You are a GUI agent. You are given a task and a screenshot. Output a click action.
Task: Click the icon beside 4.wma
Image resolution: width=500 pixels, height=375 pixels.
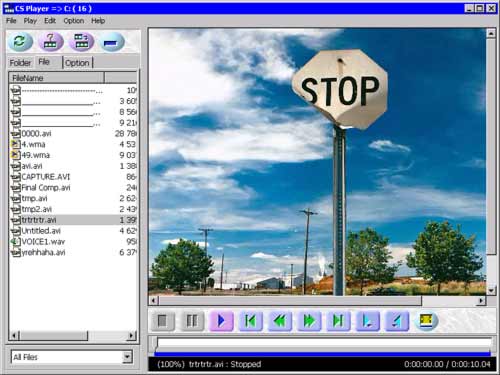coord(16,144)
